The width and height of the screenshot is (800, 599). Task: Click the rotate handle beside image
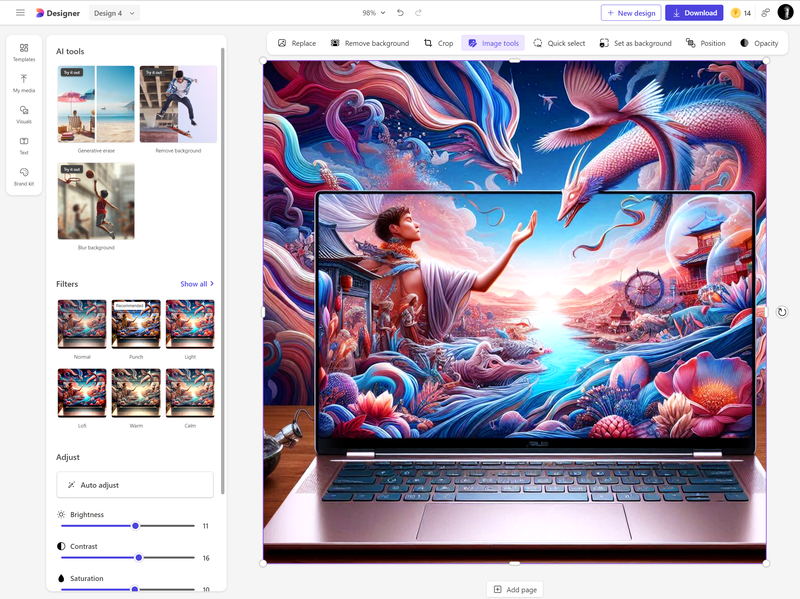pyautogui.click(x=782, y=312)
